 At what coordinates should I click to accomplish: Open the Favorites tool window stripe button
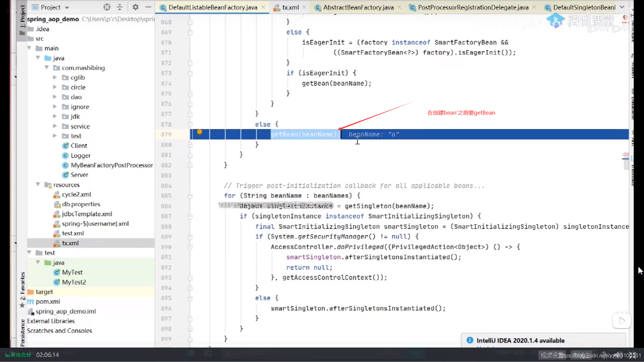tap(22, 290)
